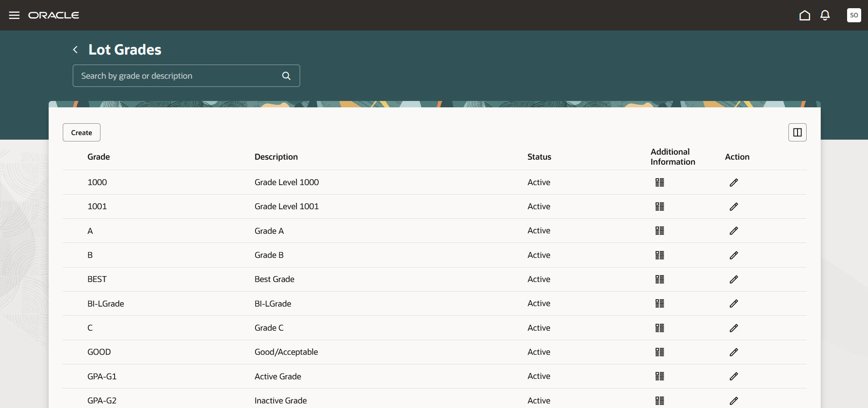The width and height of the screenshot is (868, 408).
Task: View additional information for grade 1000
Action: pyautogui.click(x=660, y=182)
